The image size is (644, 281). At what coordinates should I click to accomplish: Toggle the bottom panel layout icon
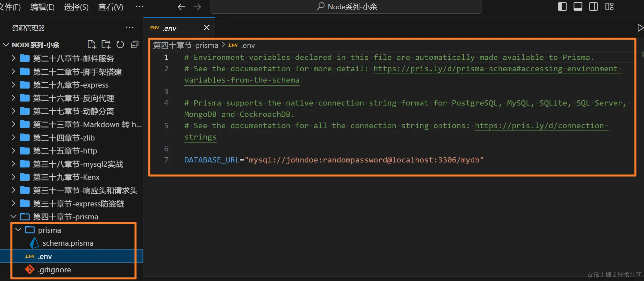click(x=578, y=7)
